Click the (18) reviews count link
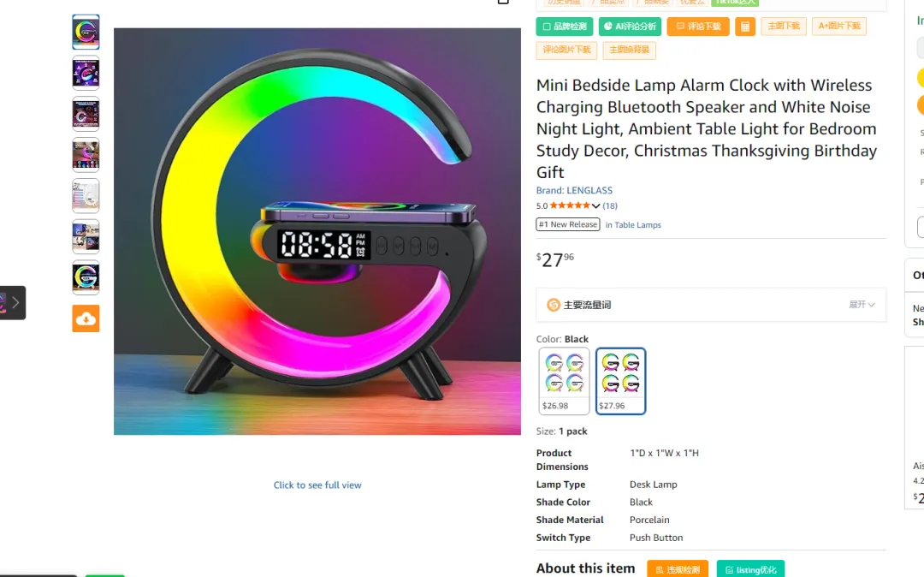924x577 pixels. 610,206
